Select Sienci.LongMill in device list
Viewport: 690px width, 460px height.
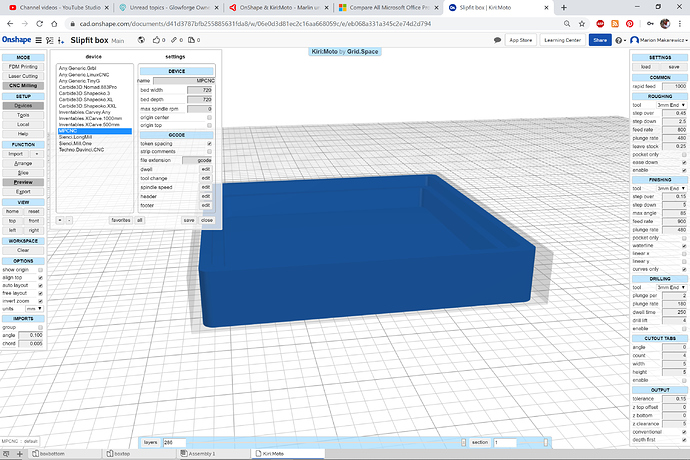point(75,137)
